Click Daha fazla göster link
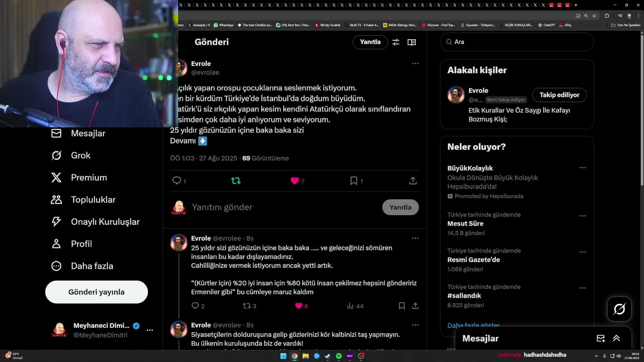This screenshot has width=644, height=362. tap(473, 325)
